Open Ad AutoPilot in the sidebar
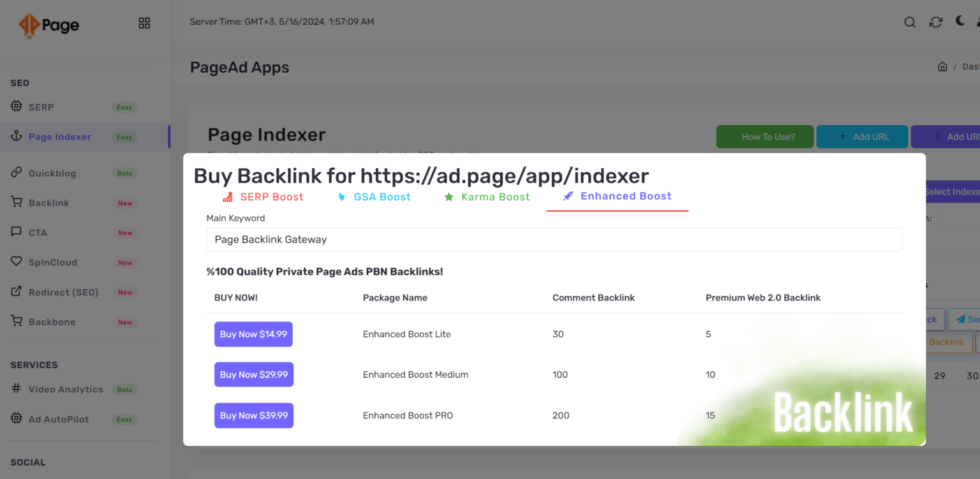This screenshot has height=479, width=980. [59, 419]
